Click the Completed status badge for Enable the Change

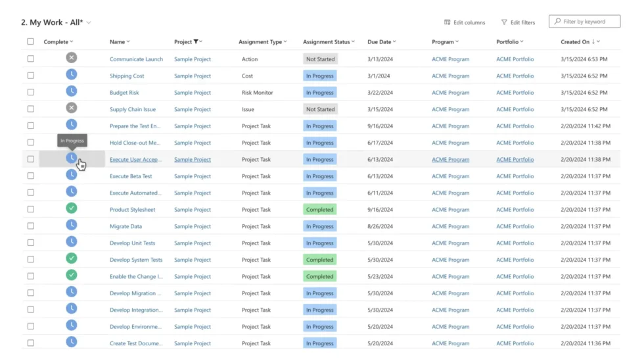[x=320, y=276]
